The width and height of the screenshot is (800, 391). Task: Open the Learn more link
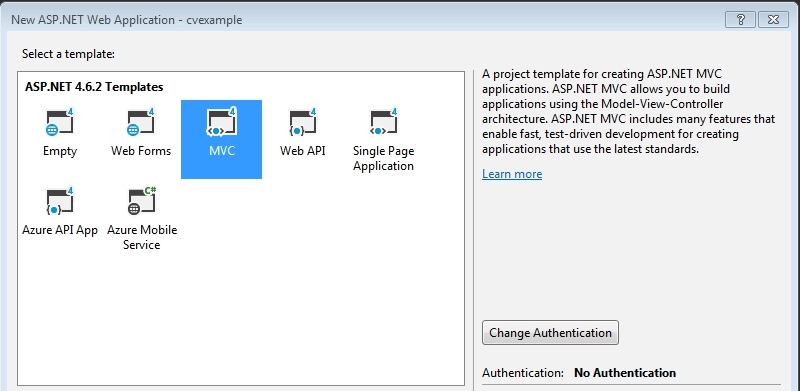[512, 174]
